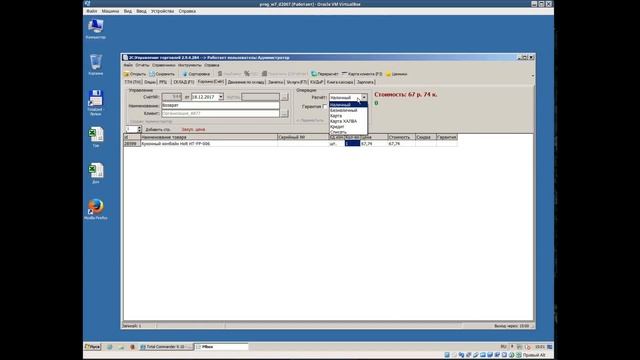
Task: Switch to the СКЛАД (F1) tab
Action: tap(183, 82)
